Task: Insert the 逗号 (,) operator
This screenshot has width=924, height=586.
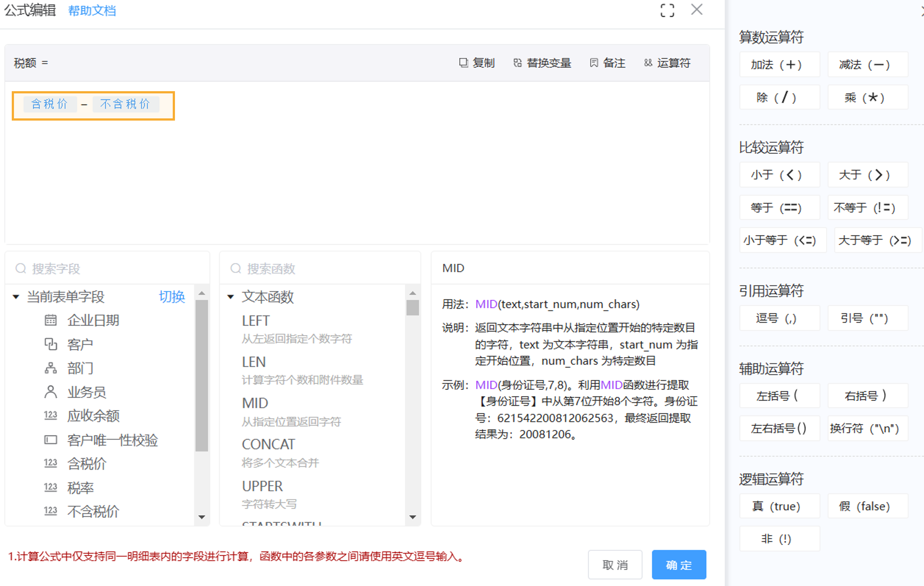Action: point(780,318)
